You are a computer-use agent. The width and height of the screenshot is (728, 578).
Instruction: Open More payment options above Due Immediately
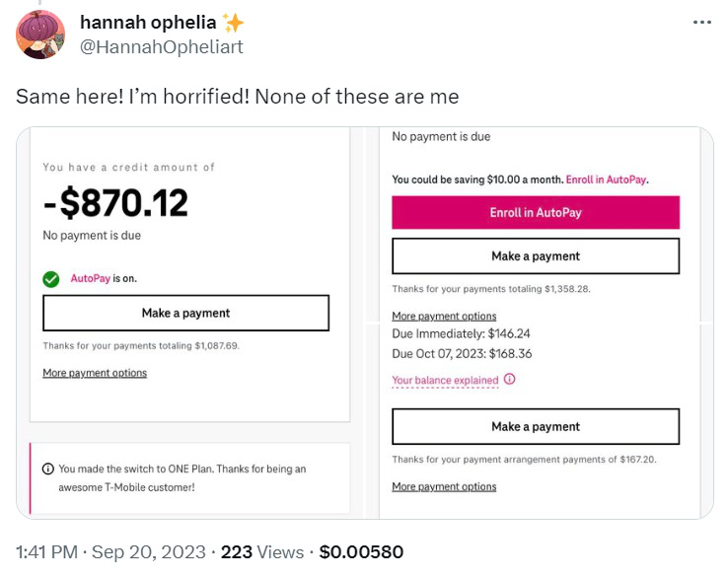444,316
